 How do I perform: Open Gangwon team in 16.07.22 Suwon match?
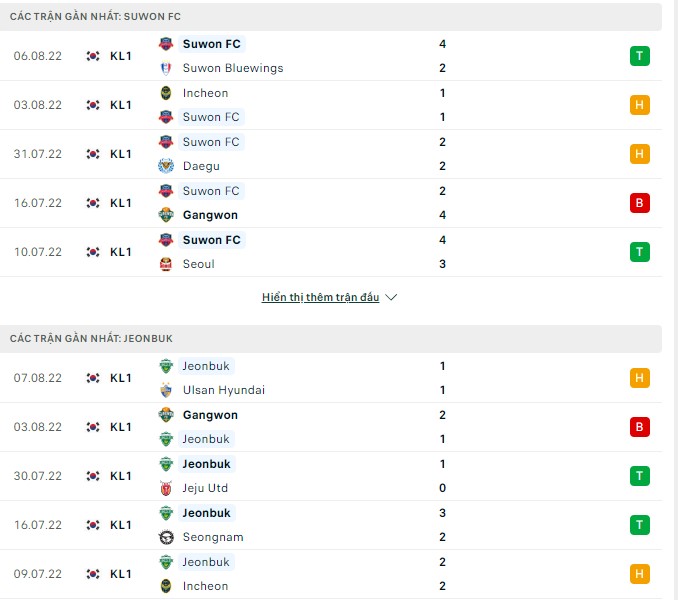(x=210, y=215)
